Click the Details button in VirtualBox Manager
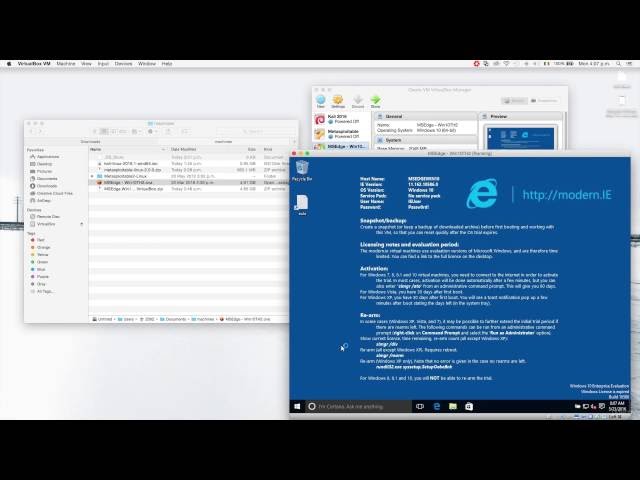 pyautogui.click(x=514, y=101)
